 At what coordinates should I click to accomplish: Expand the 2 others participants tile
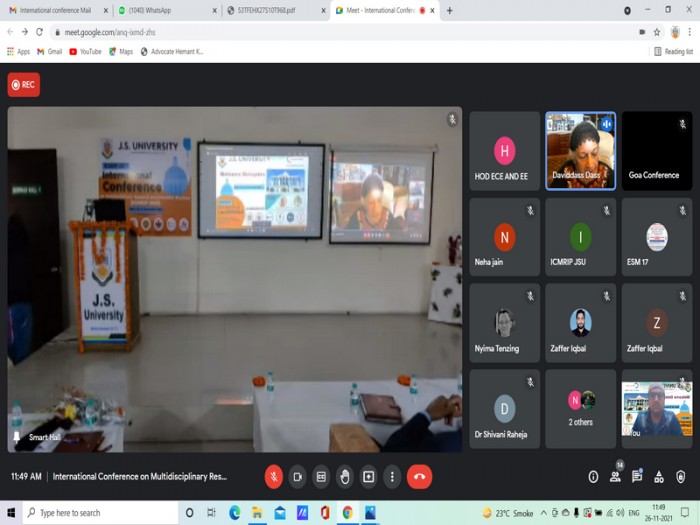point(580,408)
